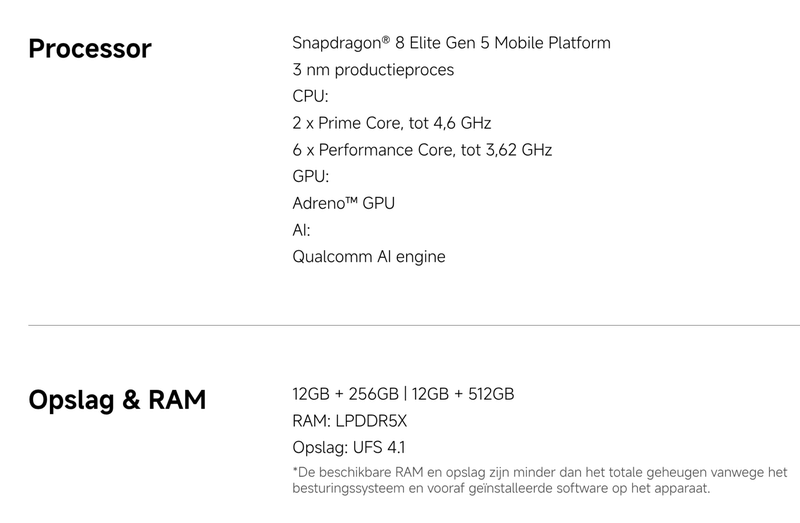800x523 pixels.
Task: Click the Processor section heading
Action: tap(90, 48)
